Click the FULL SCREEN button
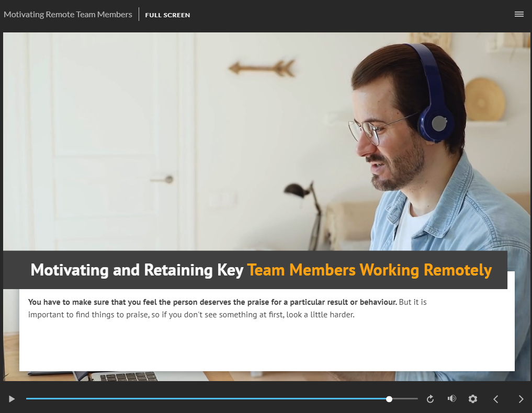Viewport: 532px width, 413px height. 167,15
